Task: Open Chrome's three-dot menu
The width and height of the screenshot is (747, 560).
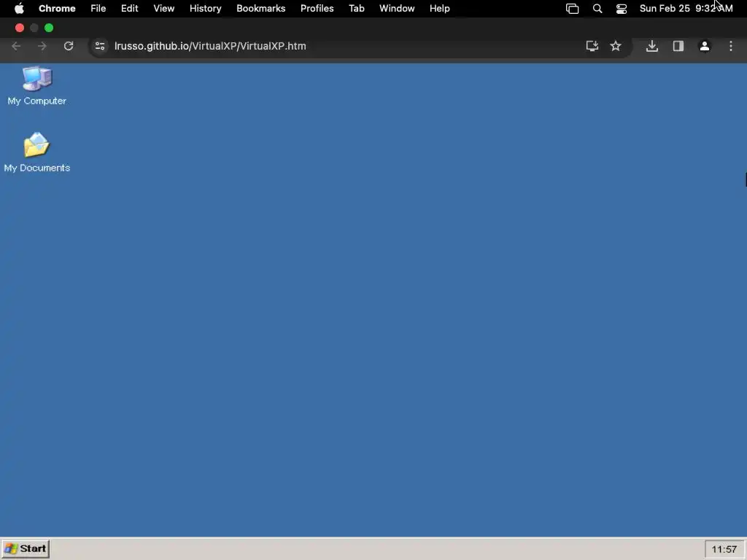Action: pos(731,46)
